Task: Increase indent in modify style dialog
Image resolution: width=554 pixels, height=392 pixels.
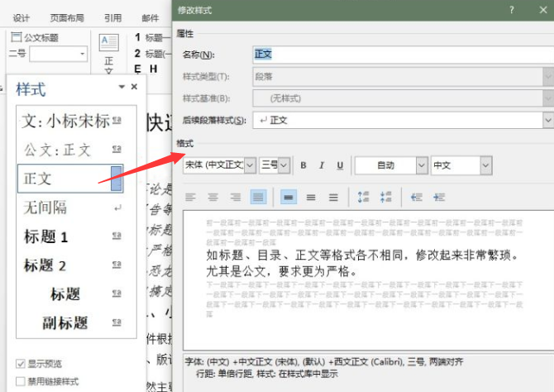Action: point(439,197)
